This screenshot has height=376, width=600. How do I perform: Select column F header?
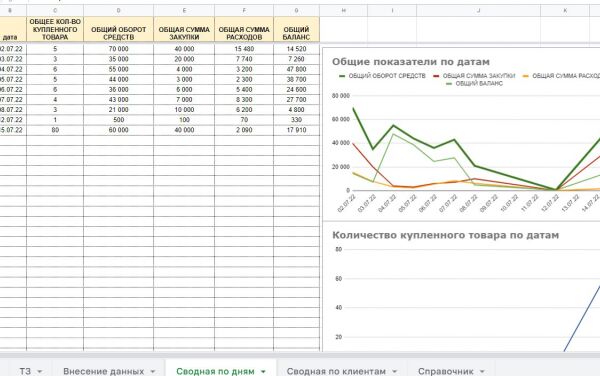point(244,11)
